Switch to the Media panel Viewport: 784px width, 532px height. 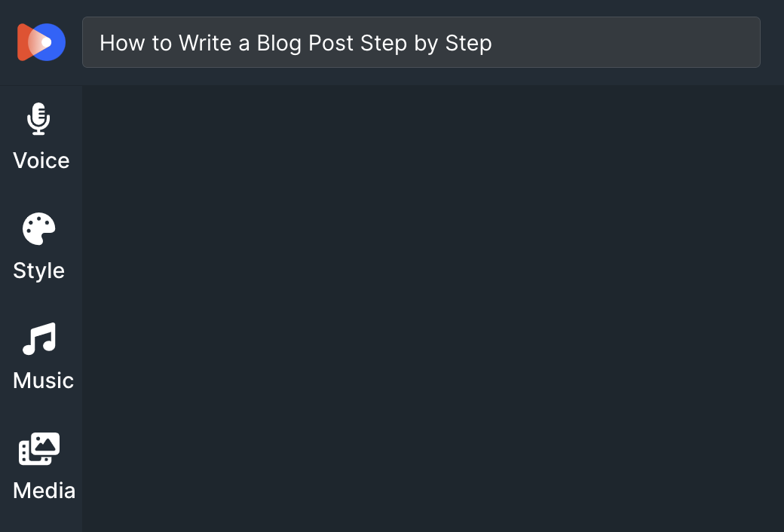[x=41, y=467]
